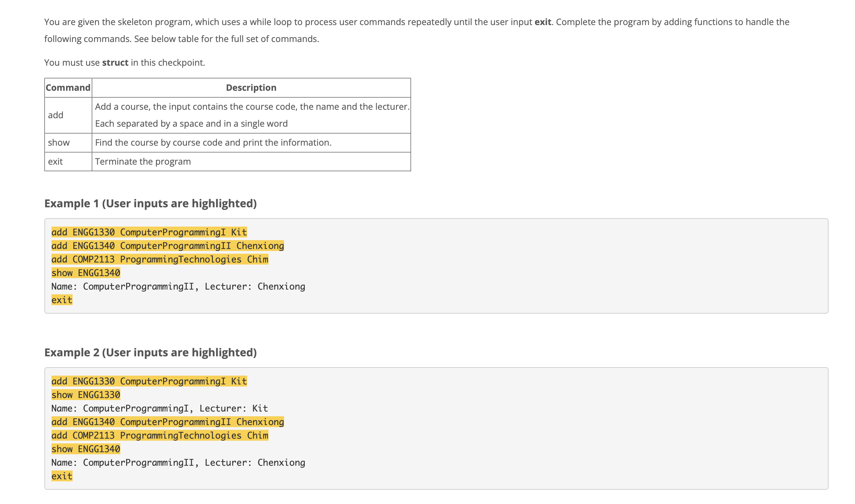Select the Example 1 heading
This screenshot has height=504, width=855.
tap(151, 204)
